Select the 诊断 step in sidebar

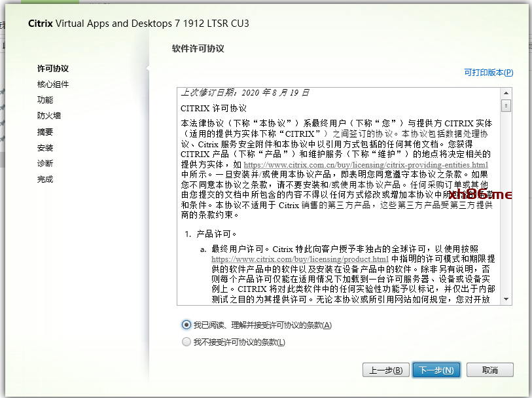tap(45, 163)
